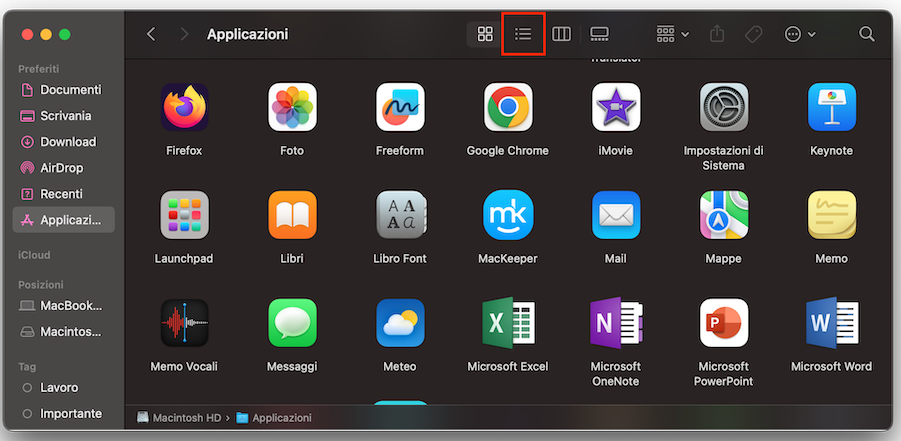Screen dimensions: 901x441
Task: Click the "MacKeeper" label text
Action: coord(508,259)
